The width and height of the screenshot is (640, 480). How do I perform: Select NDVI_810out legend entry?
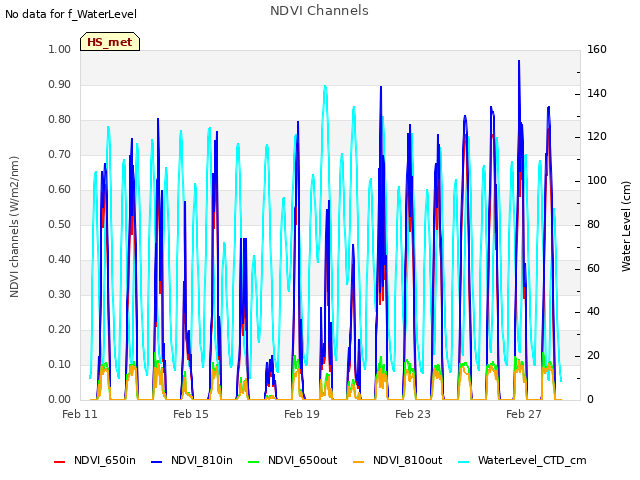pyautogui.click(x=398, y=460)
